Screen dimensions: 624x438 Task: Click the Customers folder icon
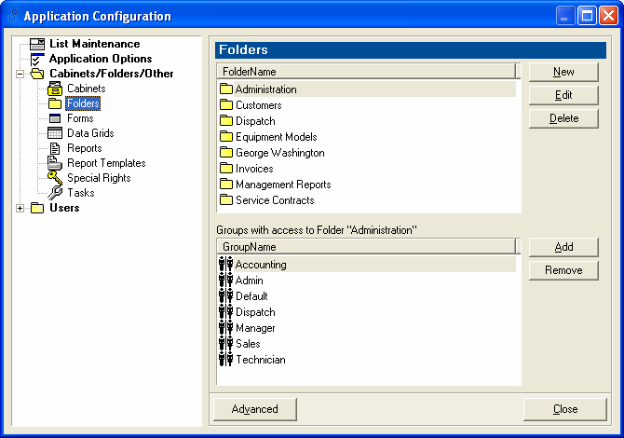226,105
